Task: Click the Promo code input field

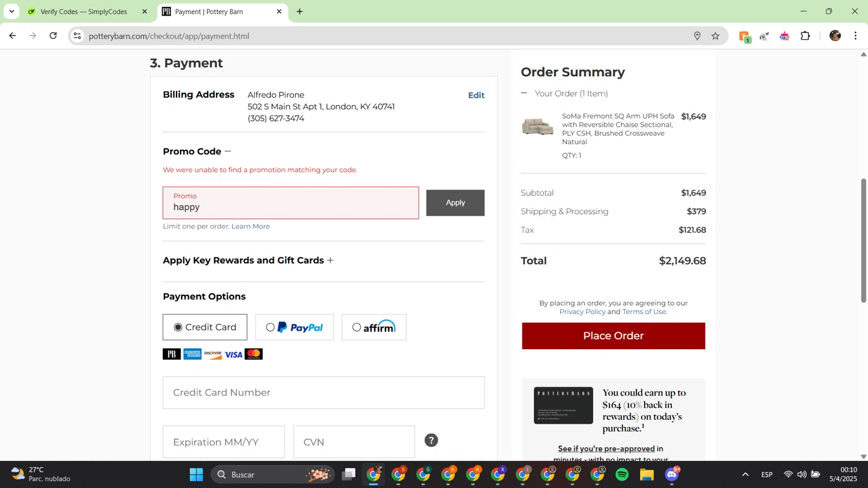Action: click(x=291, y=203)
